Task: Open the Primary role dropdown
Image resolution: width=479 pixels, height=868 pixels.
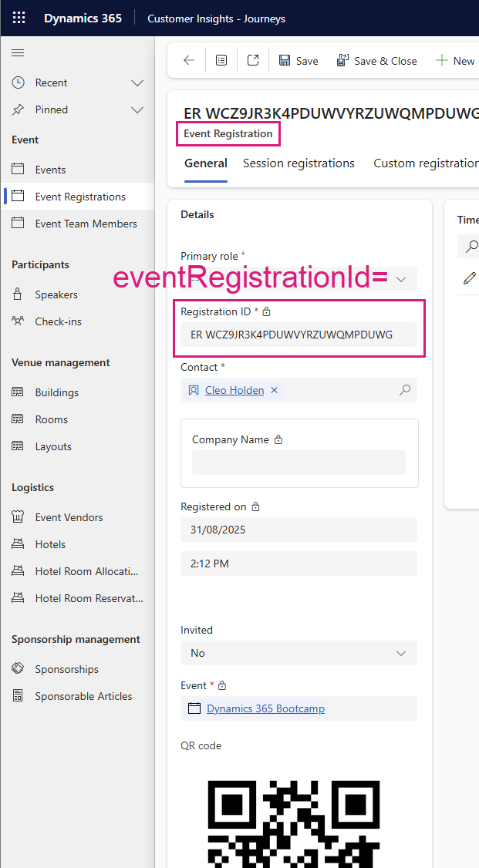Action: [299, 279]
